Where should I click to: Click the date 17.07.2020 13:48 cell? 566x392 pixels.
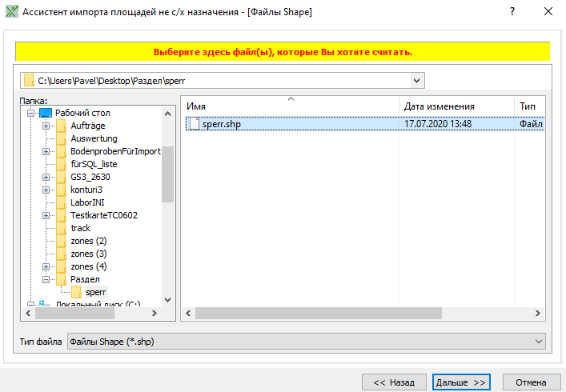(437, 124)
